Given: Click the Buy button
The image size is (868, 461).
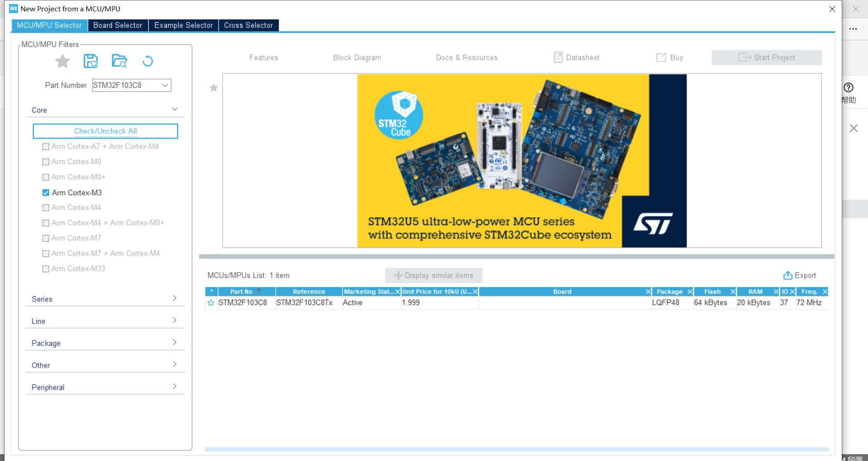Looking at the screenshot, I should pos(670,58).
